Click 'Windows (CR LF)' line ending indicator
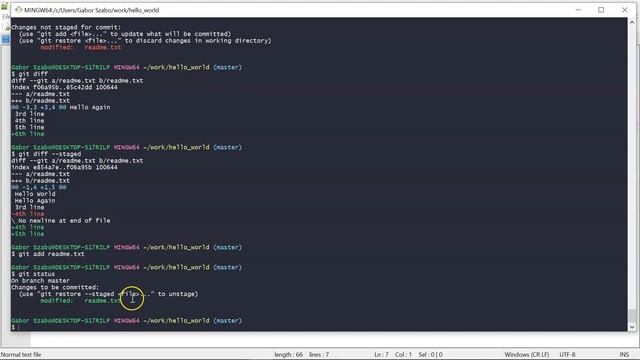This screenshot has height=360, width=640. coord(527,355)
